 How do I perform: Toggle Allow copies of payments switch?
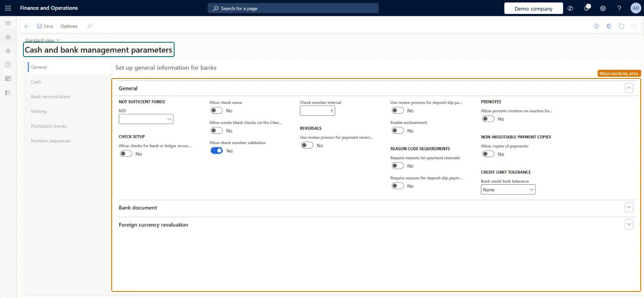488,154
